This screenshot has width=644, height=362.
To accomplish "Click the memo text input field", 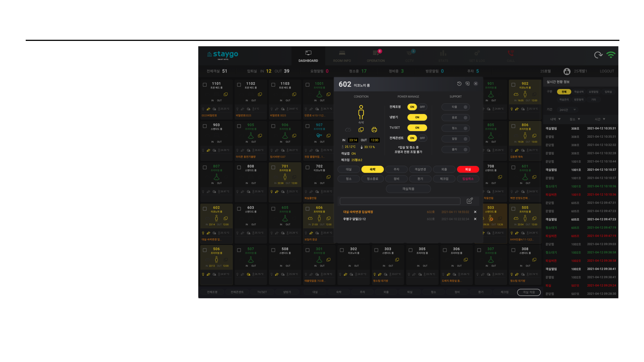I will (400, 201).
